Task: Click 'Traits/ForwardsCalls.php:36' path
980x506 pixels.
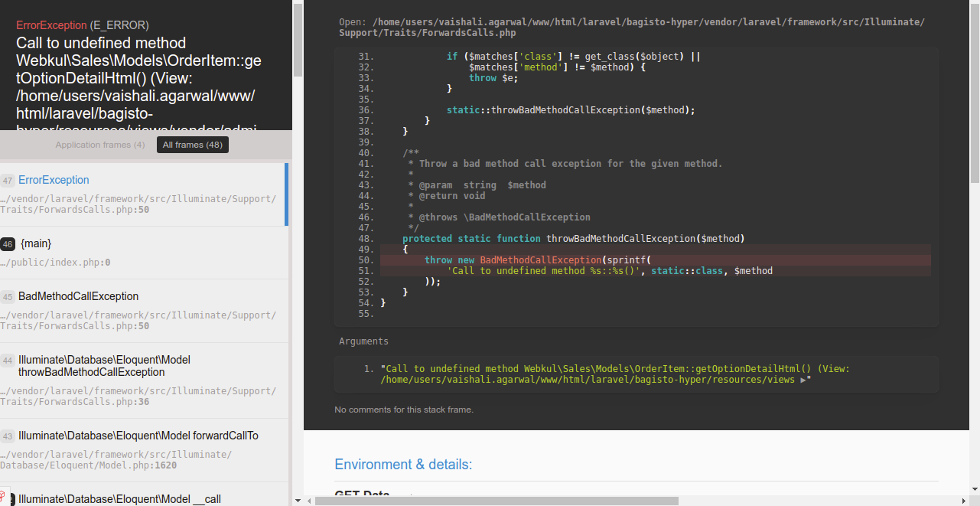Action: [74, 402]
